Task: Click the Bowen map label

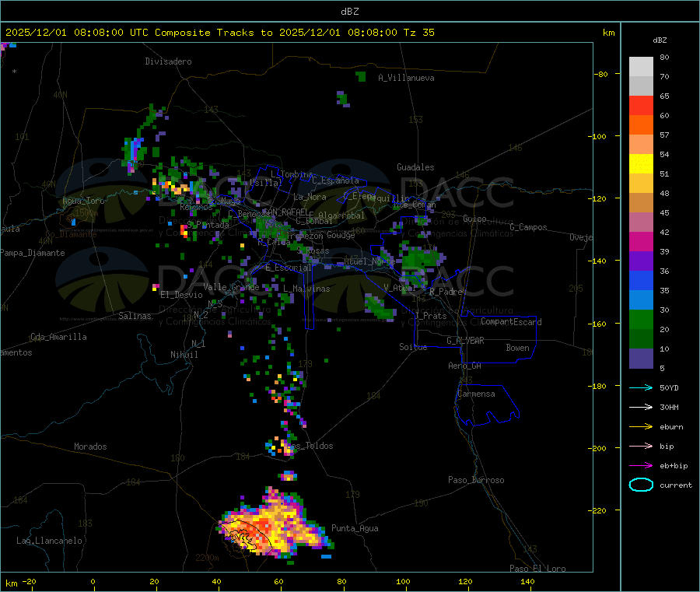Action: (x=518, y=348)
